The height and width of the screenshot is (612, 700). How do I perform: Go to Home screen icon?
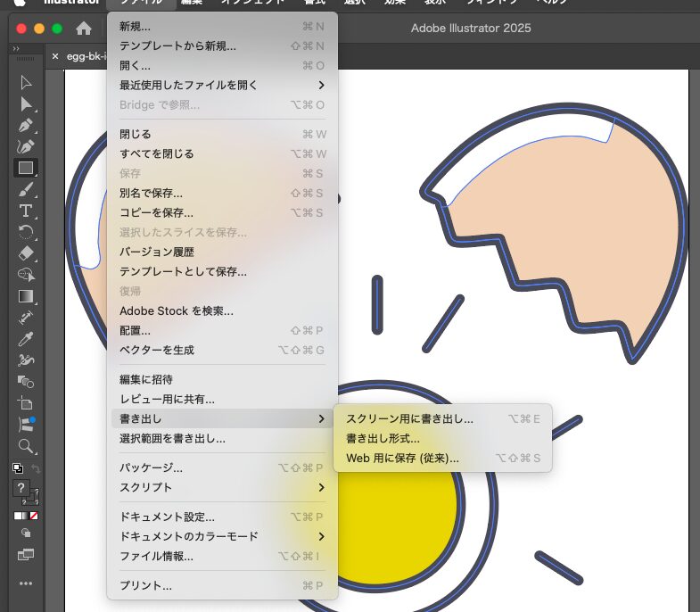84,29
